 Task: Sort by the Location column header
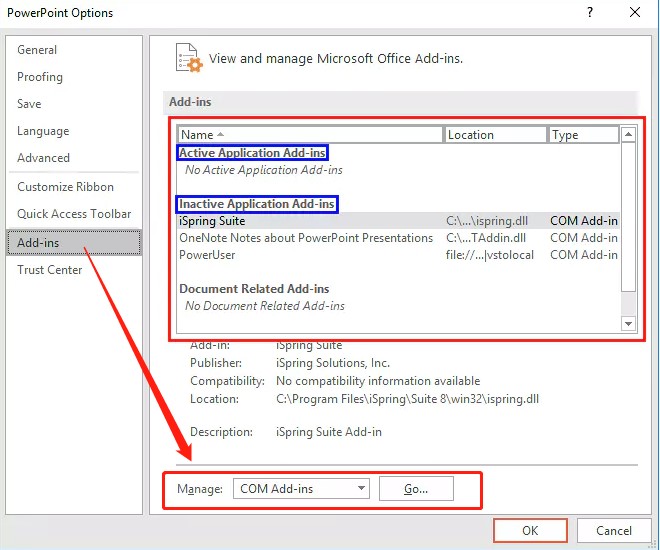coord(495,135)
